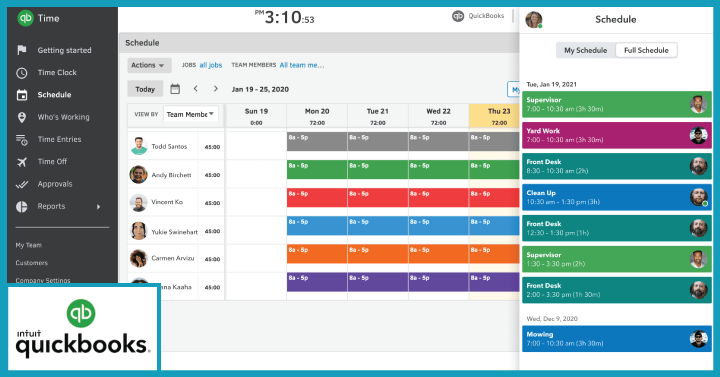
Task: Open the Front Desk 8:30 - 10:30 am shift card
Action: click(617, 166)
